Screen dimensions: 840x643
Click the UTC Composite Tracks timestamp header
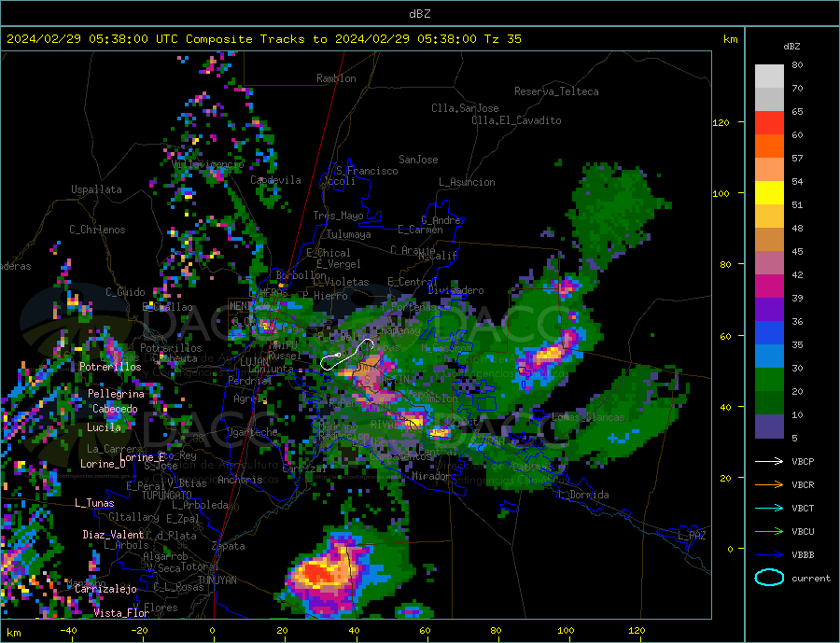[x=263, y=39]
